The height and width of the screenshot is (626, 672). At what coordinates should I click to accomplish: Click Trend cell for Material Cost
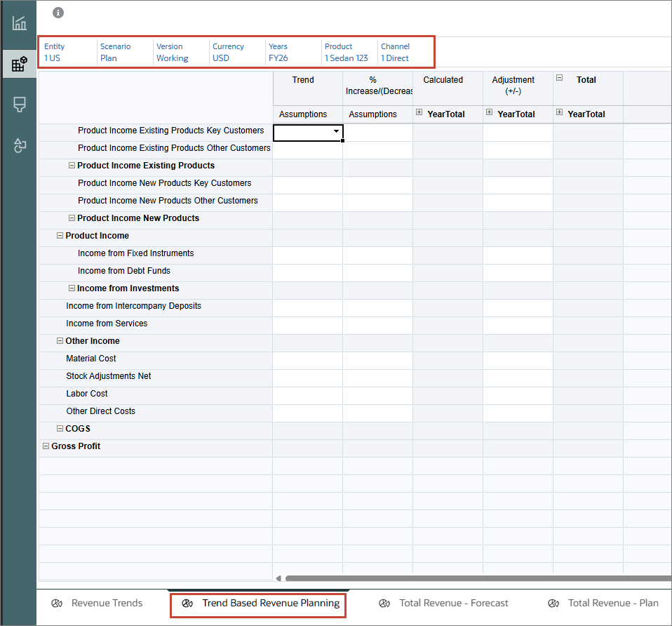pos(308,361)
